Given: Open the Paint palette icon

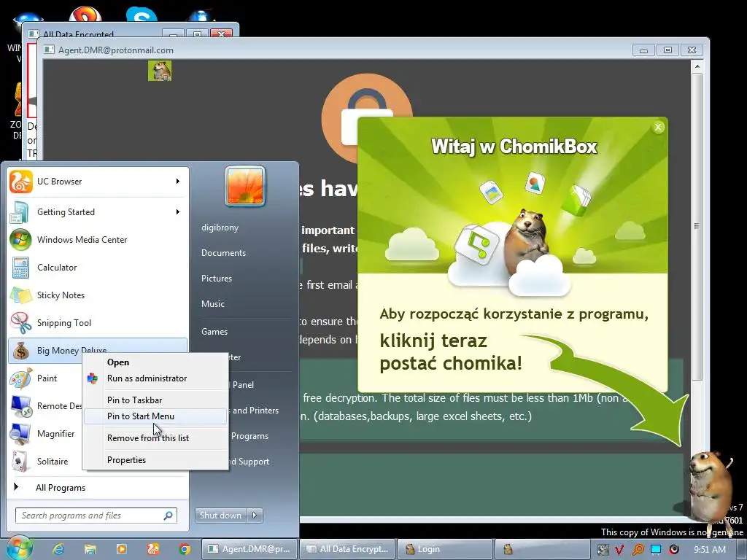Looking at the screenshot, I should (20, 378).
